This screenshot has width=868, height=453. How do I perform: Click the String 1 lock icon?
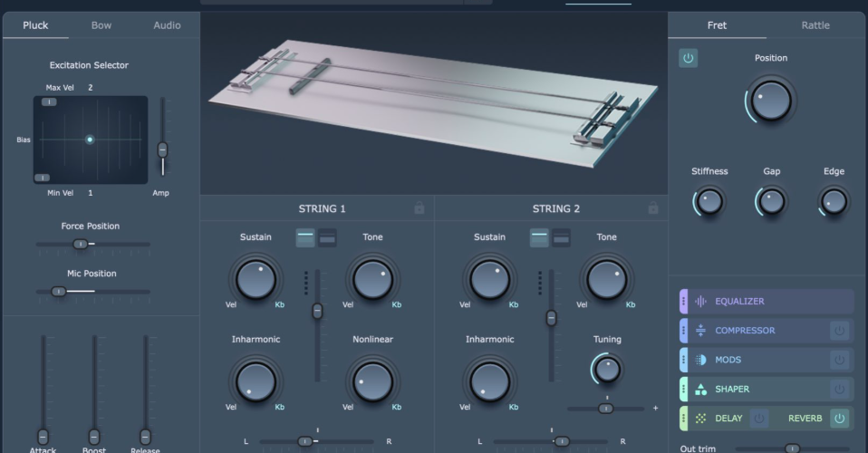point(420,208)
